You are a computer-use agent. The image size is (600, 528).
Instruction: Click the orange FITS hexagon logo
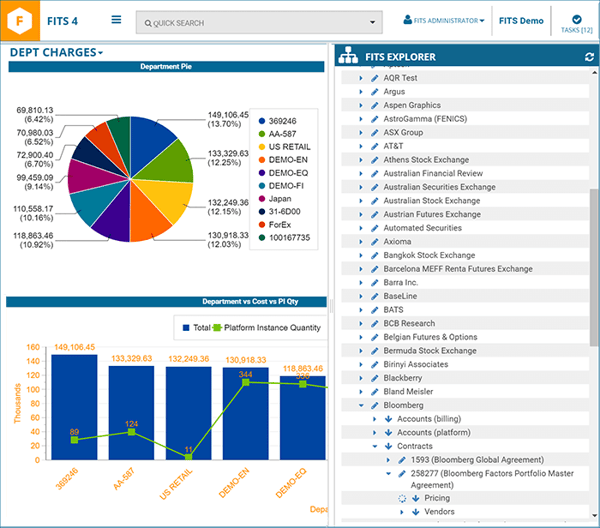coord(20,21)
